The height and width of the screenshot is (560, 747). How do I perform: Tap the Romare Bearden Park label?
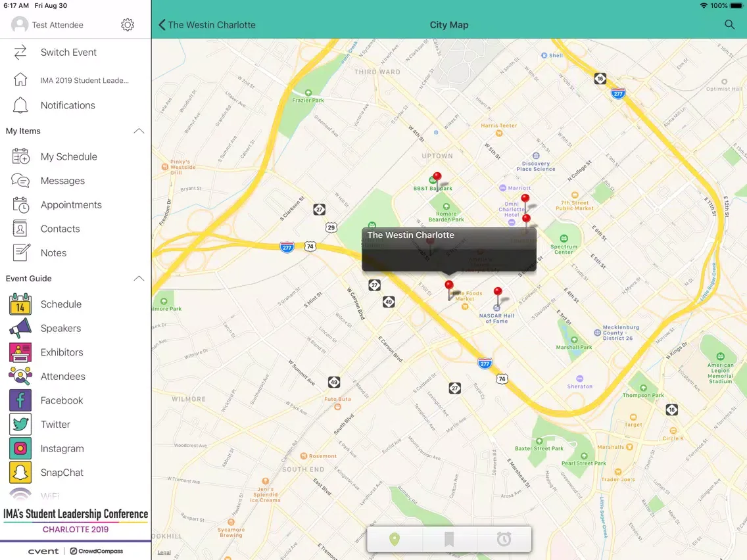pos(446,217)
